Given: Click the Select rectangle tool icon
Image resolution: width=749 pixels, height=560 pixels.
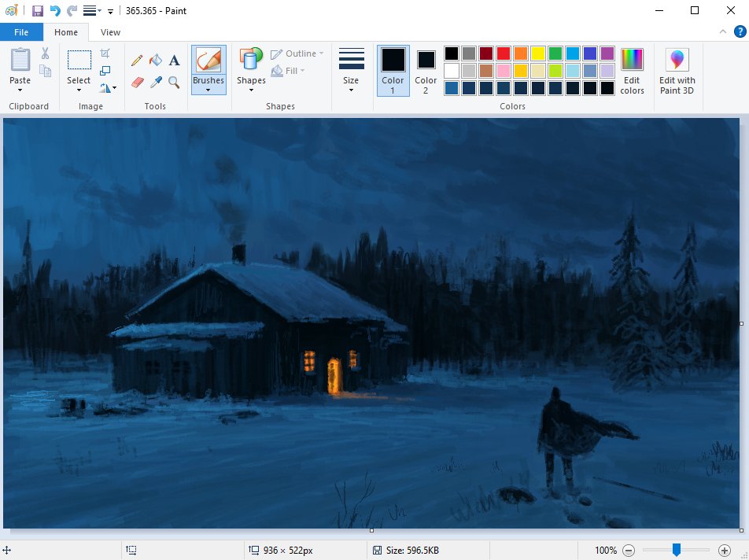Looking at the screenshot, I should click(x=79, y=60).
